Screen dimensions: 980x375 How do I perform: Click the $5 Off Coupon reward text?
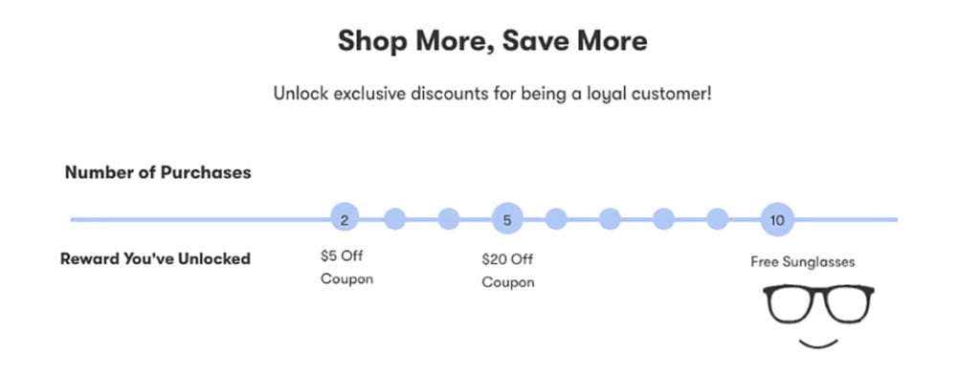(x=346, y=268)
